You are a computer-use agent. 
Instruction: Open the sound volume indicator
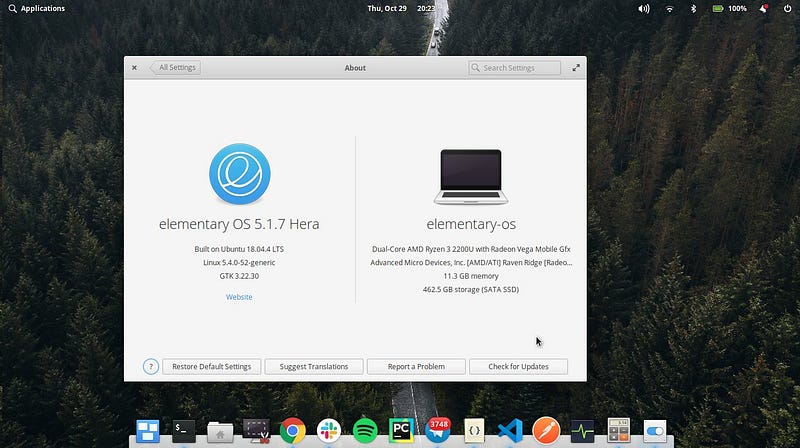coord(644,9)
